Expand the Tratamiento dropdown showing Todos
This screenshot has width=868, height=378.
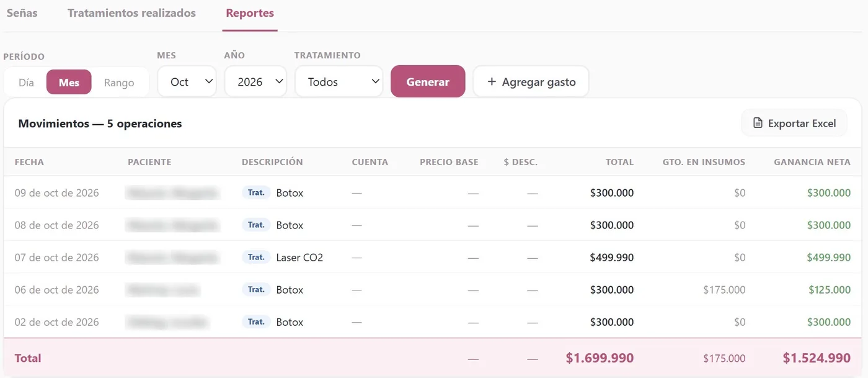coord(339,81)
